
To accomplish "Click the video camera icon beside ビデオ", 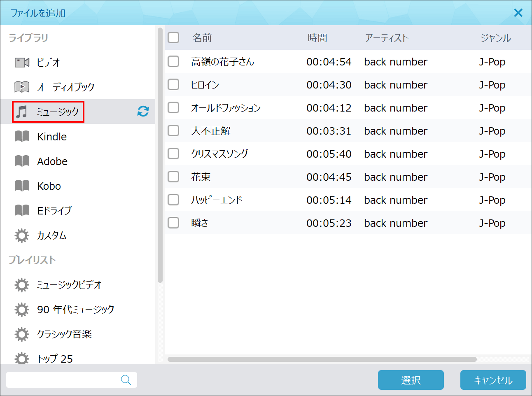I will 22,63.
